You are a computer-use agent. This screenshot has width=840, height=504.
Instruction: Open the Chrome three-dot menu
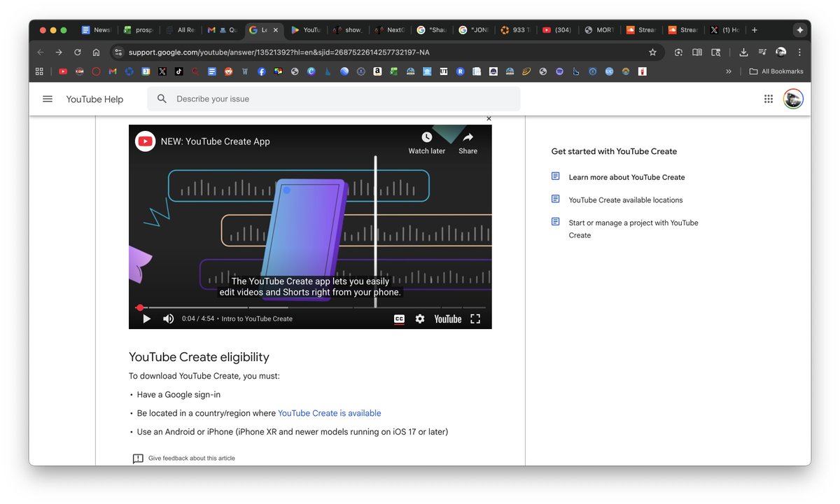799,52
